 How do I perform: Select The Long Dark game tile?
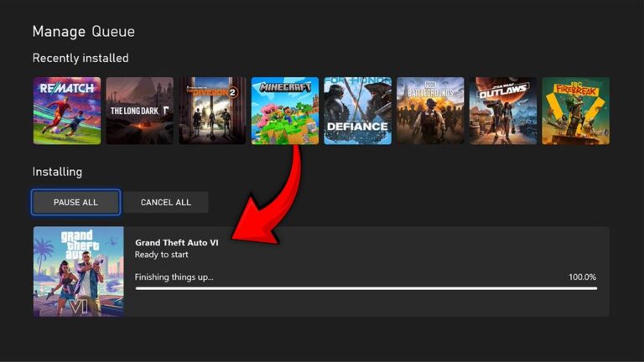pos(140,111)
